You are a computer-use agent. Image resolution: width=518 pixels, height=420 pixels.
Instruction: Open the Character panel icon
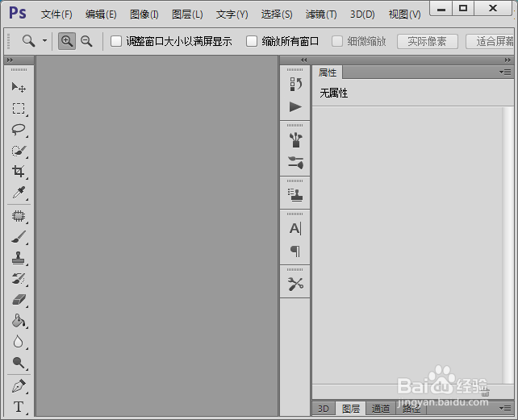(295, 228)
